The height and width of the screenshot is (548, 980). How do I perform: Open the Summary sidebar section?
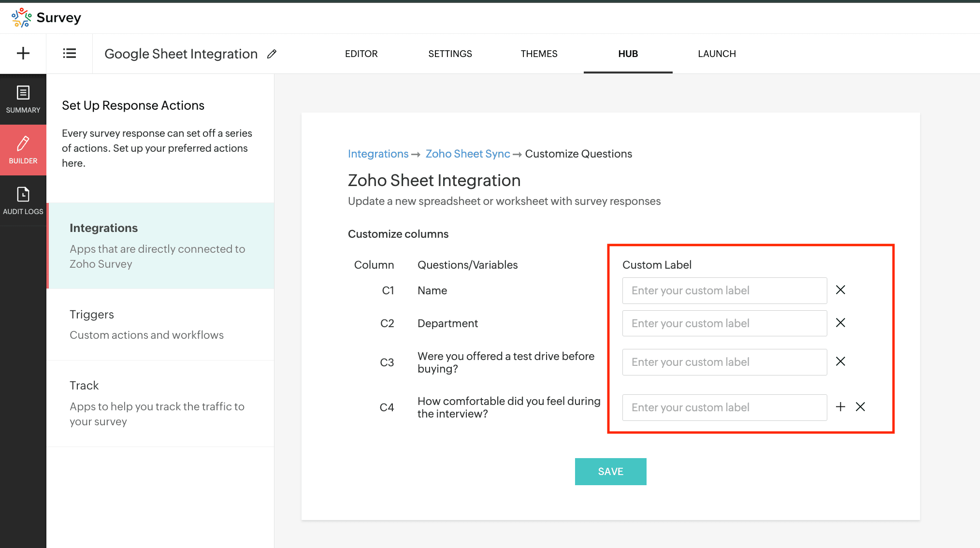23,99
